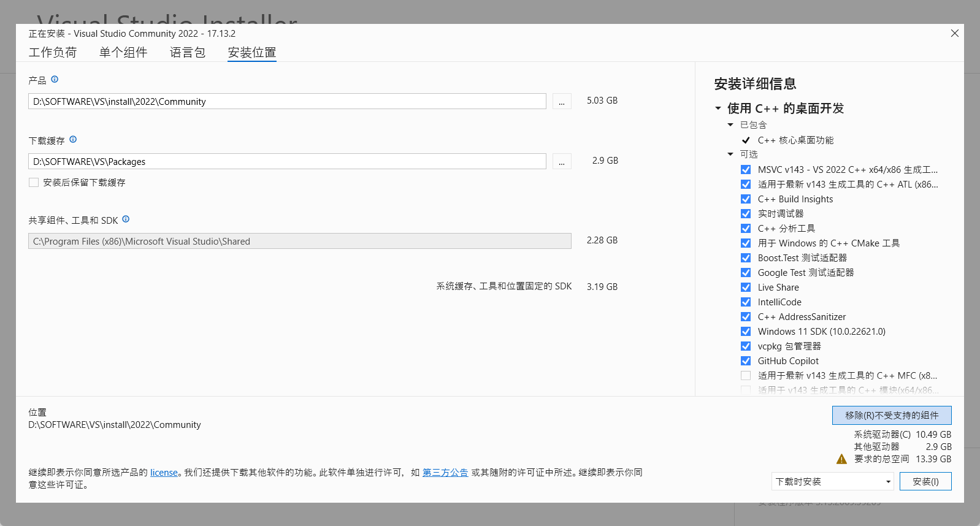Click the 安装(I) button

(x=925, y=481)
